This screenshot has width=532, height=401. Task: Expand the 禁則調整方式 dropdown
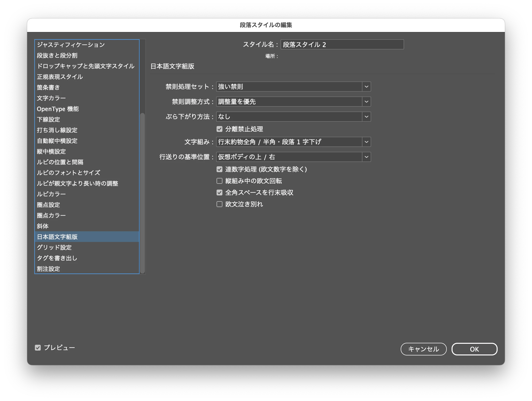pyautogui.click(x=293, y=102)
